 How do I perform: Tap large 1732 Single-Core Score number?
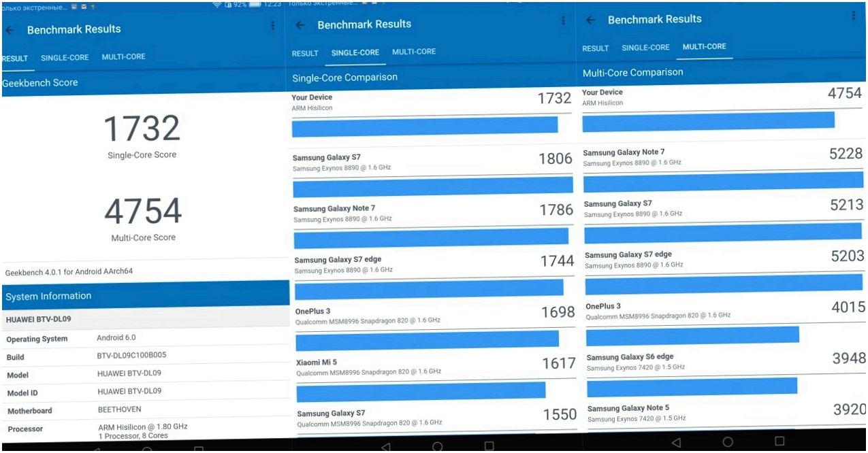[x=142, y=128]
